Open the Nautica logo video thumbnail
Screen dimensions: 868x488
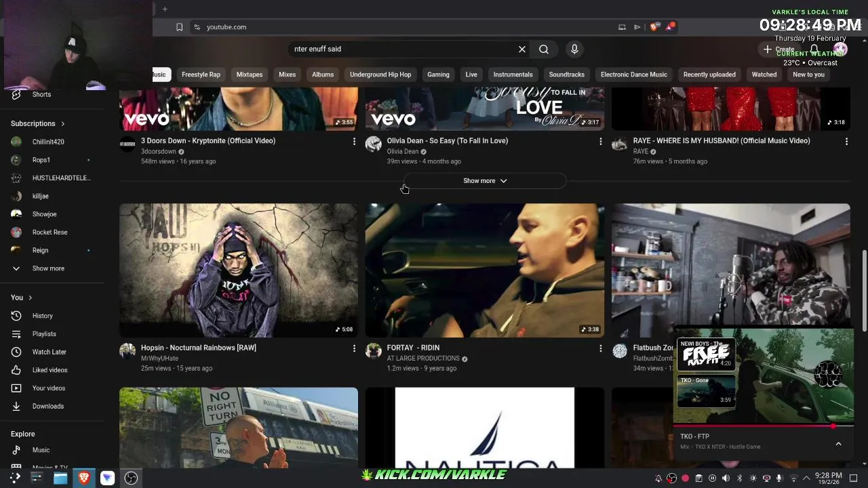click(485, 428)
